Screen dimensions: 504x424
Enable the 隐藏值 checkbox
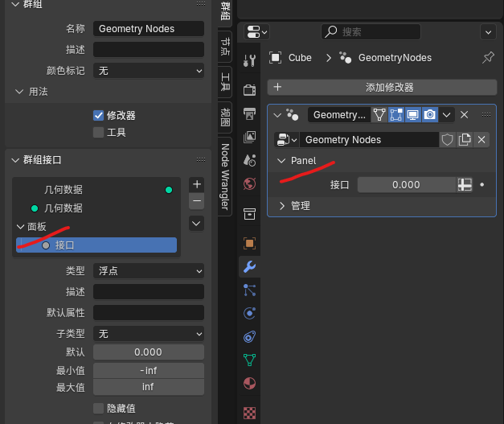coord(98,408)
